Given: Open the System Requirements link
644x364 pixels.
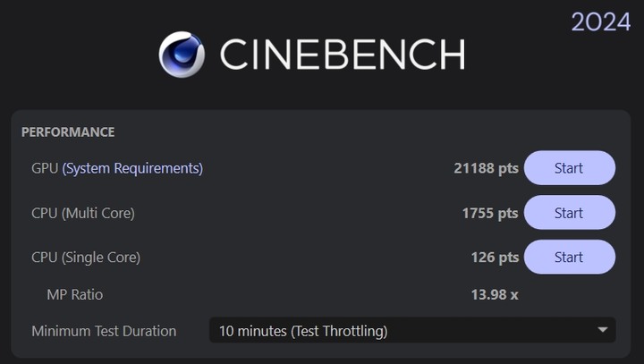Looking at the screenshot, I should (132, 168).
